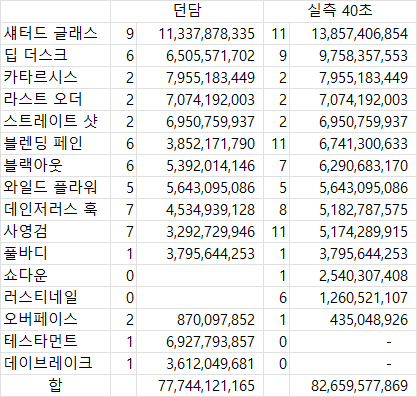Click the 실측 dash cell for 테스타먼트

tap(353, 341)
